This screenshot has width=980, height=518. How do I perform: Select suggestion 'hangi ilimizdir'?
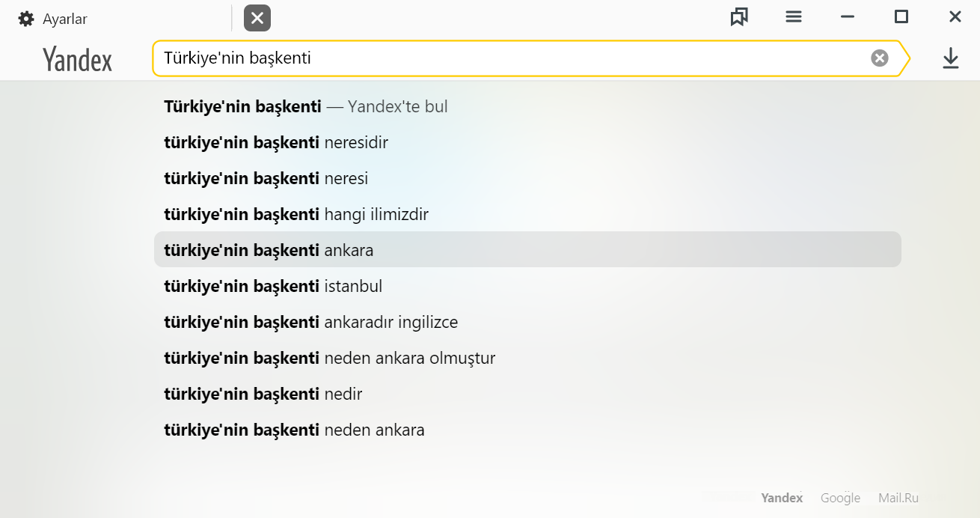527,214
